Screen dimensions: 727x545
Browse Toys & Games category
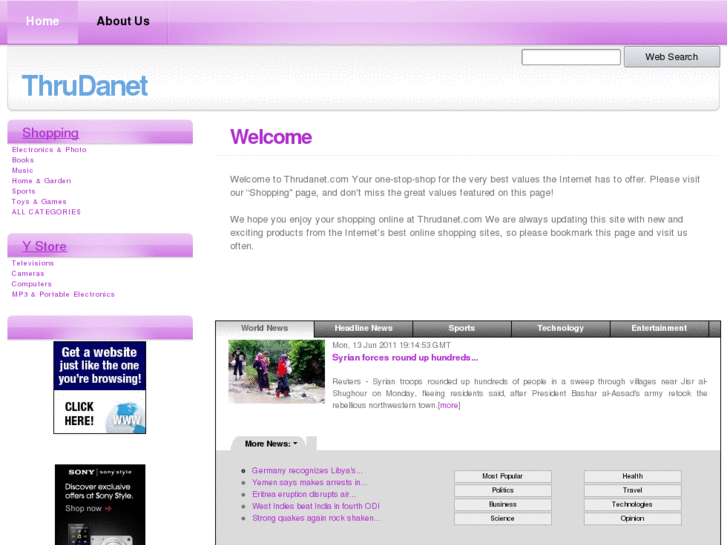click(x=39, y=201)
